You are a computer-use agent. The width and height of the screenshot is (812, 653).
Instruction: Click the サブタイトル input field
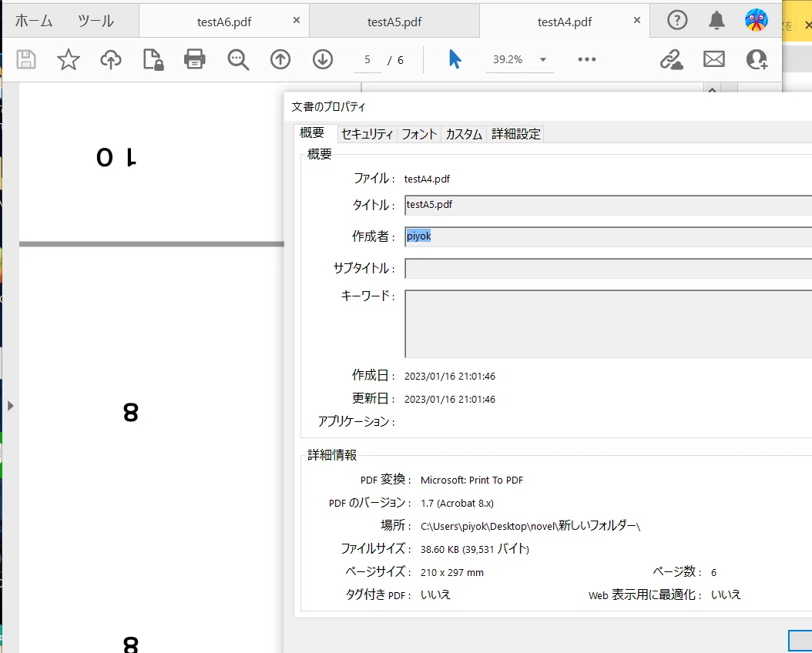[x=608, y=269]
